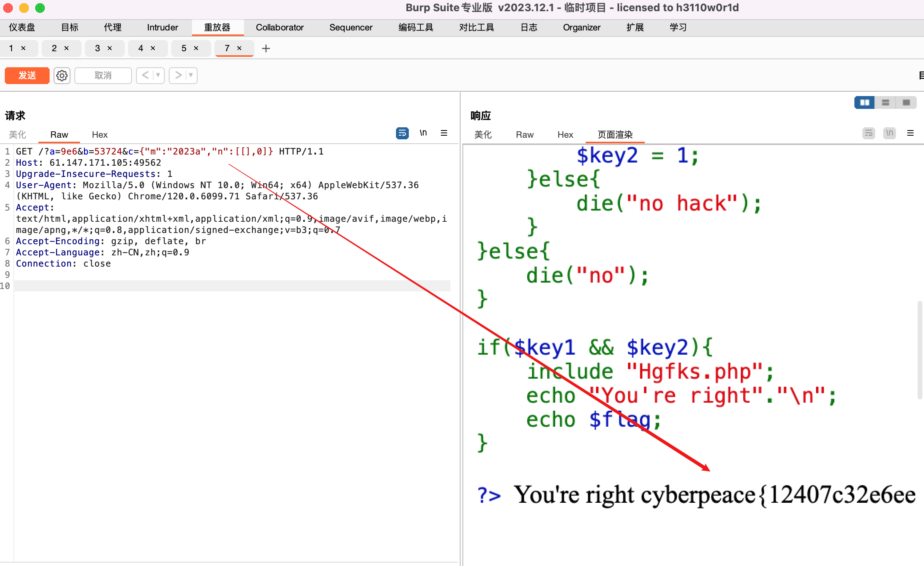Go to the previous request in history

pyautogui.click(x=145, y=75)
